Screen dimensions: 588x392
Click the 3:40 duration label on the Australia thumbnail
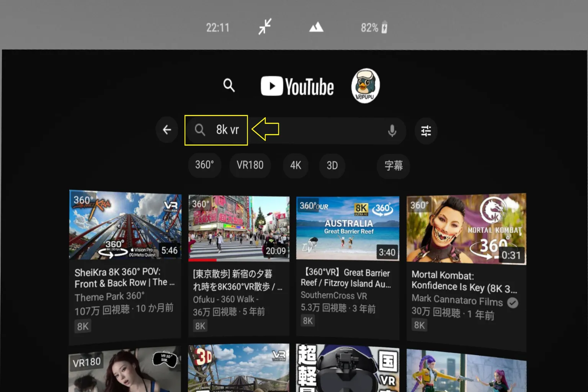[387, 252]
